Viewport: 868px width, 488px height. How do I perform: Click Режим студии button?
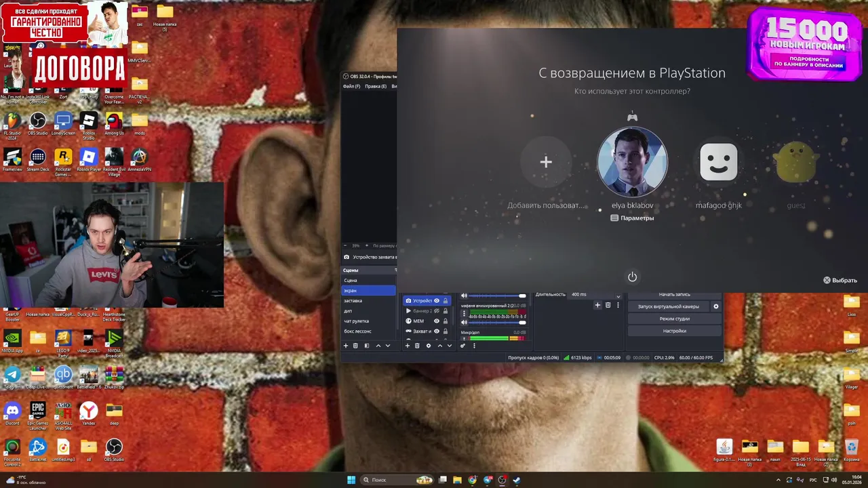point(674,319)
